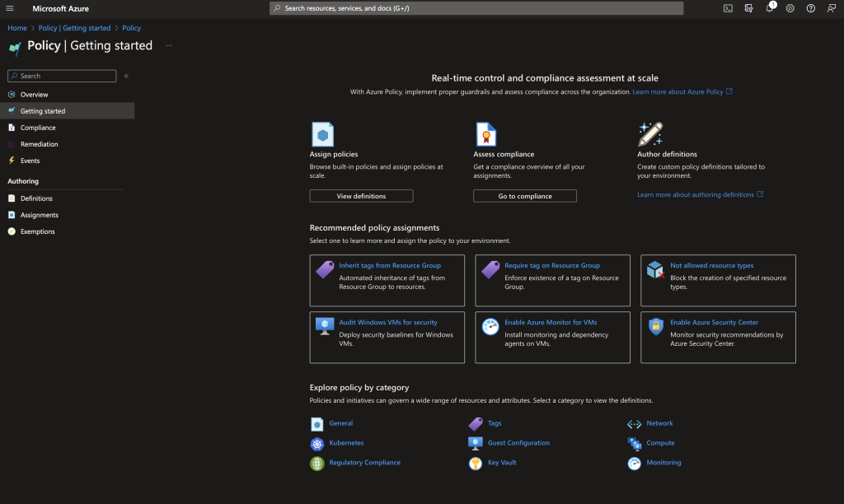Go to Home breadcrumb
844x504 pixels.
coord(17,28)
